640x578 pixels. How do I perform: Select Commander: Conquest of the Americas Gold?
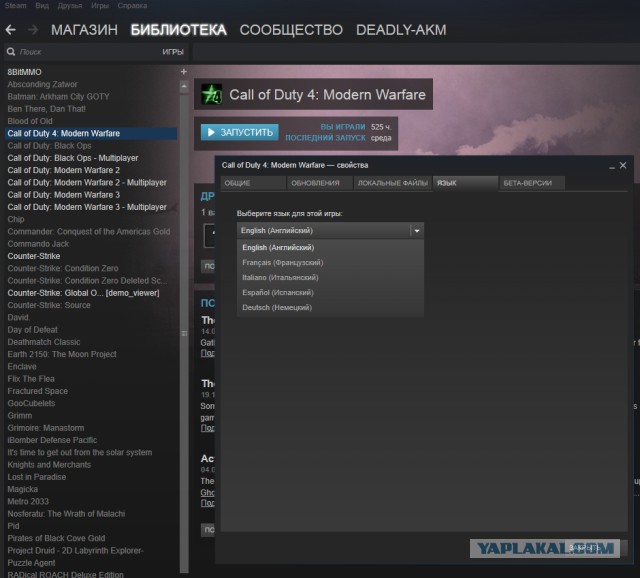(x=89, y=231)
